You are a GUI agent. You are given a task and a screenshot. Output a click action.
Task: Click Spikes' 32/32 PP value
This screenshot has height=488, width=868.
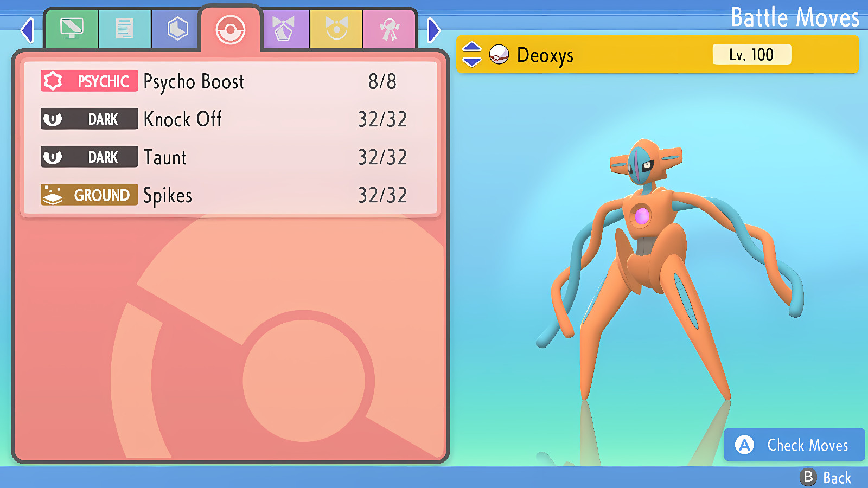(382, 195)
